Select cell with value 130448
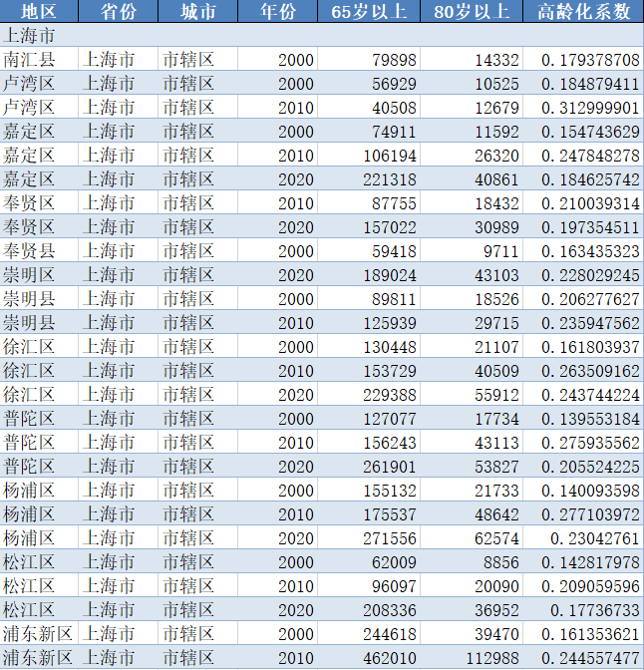Image resolution: width=644 pixels, height=670 pixels. [369, 346]
